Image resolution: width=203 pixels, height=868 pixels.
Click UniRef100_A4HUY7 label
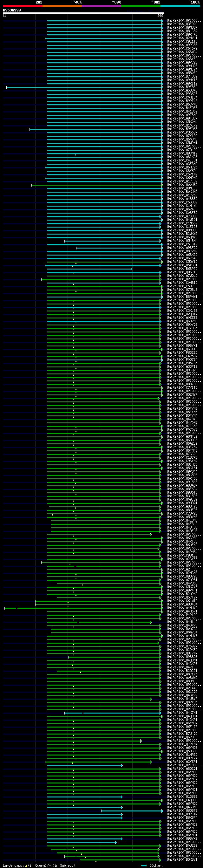(182, 608)
